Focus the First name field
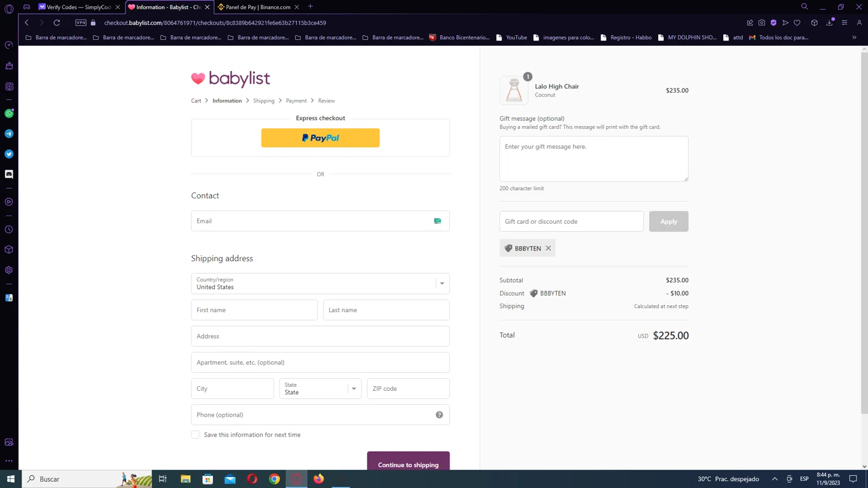The height and width of the screenshot is (488, 868). (x=254, y=310)
